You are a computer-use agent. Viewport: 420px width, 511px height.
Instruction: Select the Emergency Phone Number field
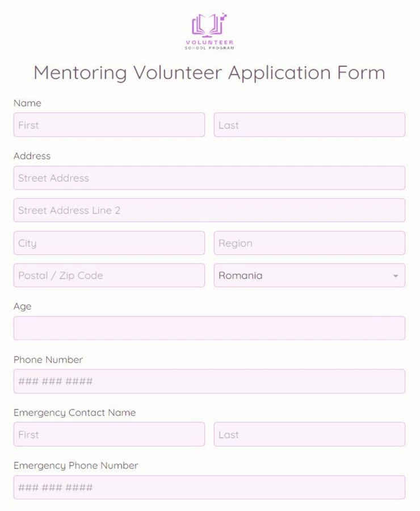pos(209,487)
